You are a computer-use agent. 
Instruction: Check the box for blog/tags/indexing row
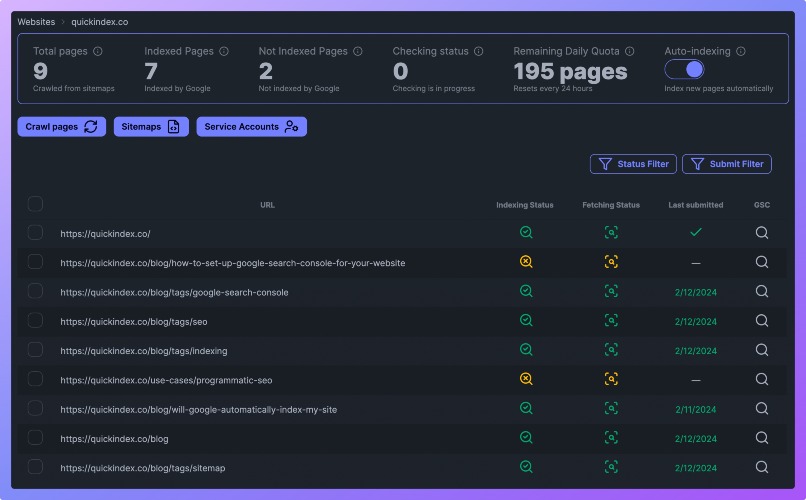[35, 349]
